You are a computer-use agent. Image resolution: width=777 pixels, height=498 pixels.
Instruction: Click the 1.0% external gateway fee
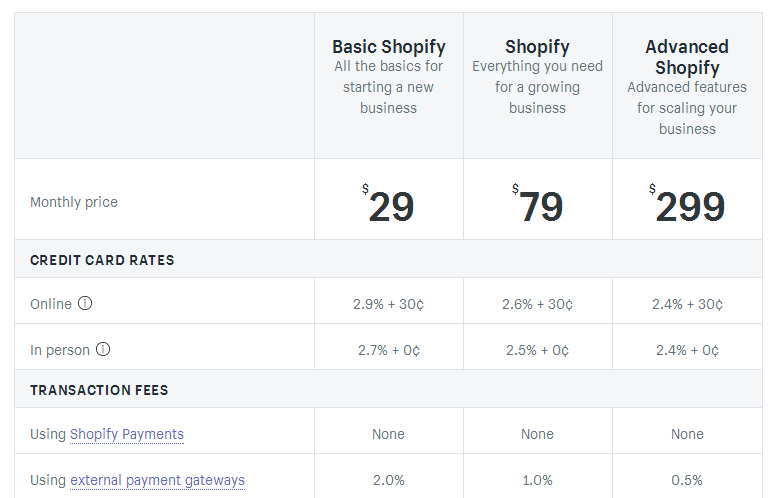537,480
